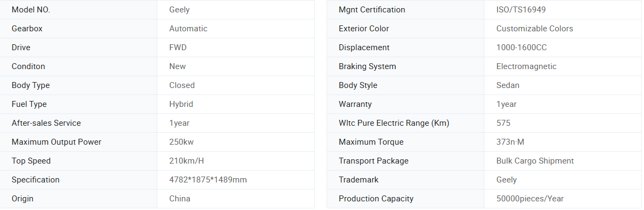Select the 373n·M maximum torque value
644x210 pixels.
[510, 142]
